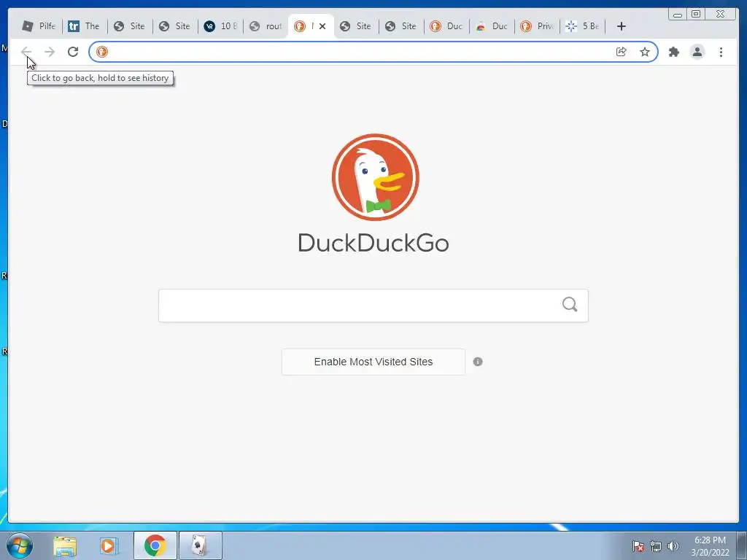Open the share this page icon

(x=622, y=52)
